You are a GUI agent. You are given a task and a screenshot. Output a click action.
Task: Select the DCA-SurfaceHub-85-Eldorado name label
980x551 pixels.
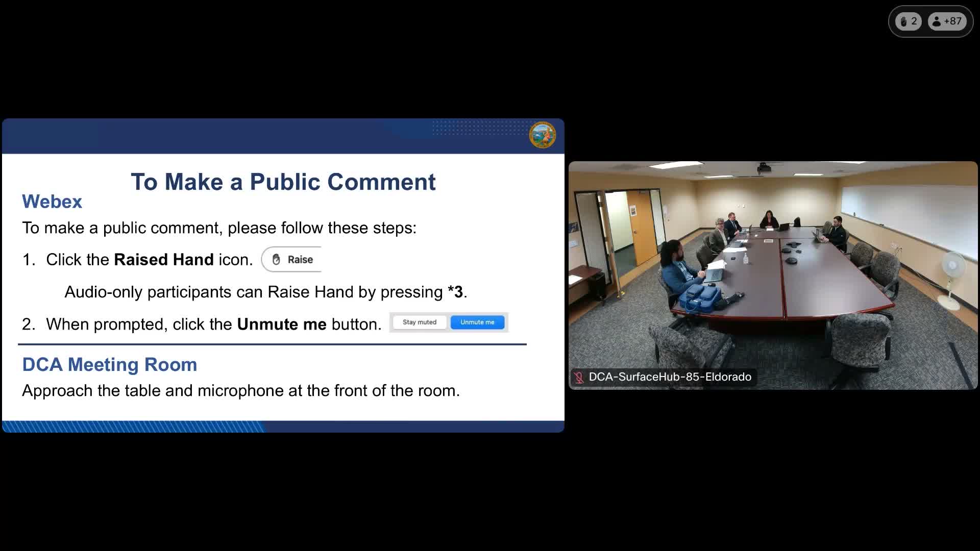[670, 377]
